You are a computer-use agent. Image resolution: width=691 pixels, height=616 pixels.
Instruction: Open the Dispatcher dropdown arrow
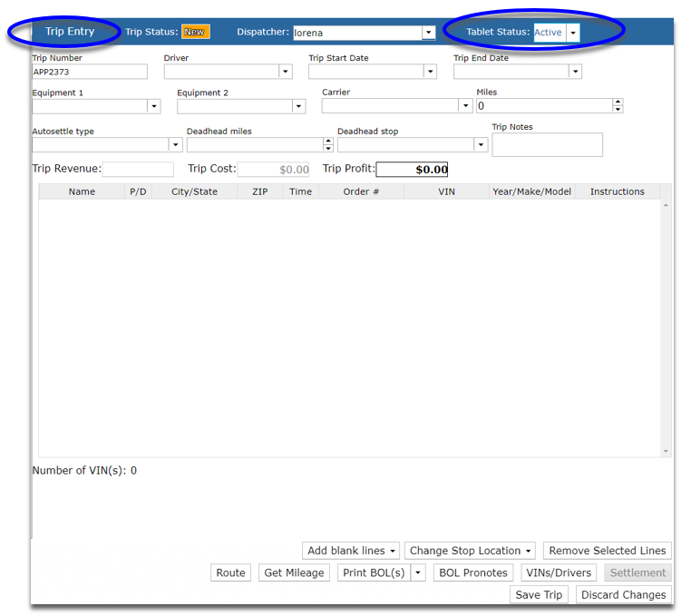pyautogui.click(x=428, y=32)
